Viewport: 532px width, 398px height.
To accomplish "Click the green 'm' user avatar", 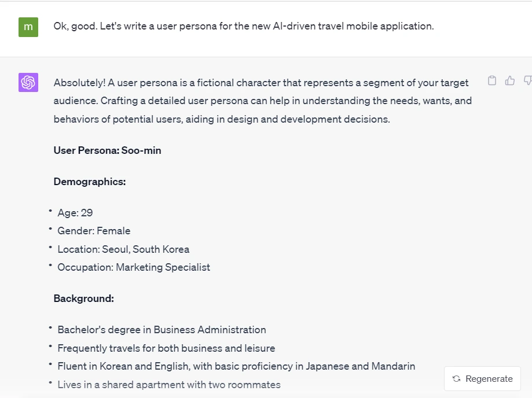I will (28, 27).
